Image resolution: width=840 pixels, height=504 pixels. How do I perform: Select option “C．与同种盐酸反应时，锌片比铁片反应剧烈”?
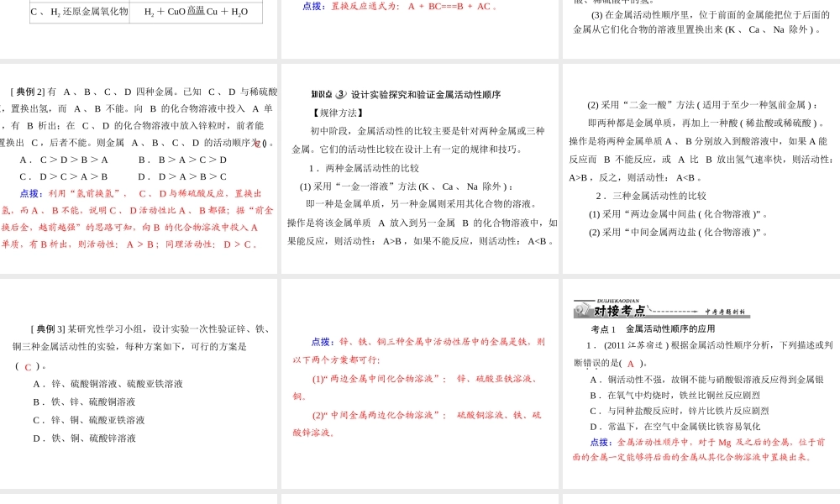click(x=680, y=411)
